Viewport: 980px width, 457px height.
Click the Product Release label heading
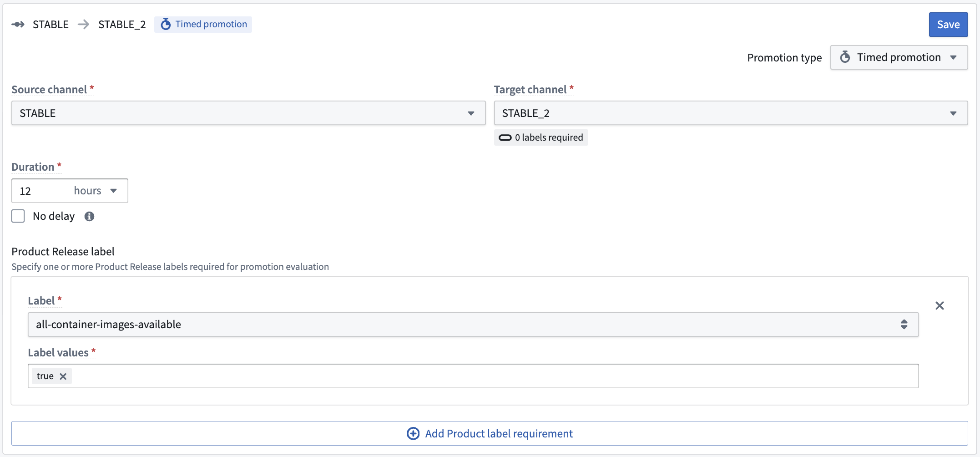(63, 251)
